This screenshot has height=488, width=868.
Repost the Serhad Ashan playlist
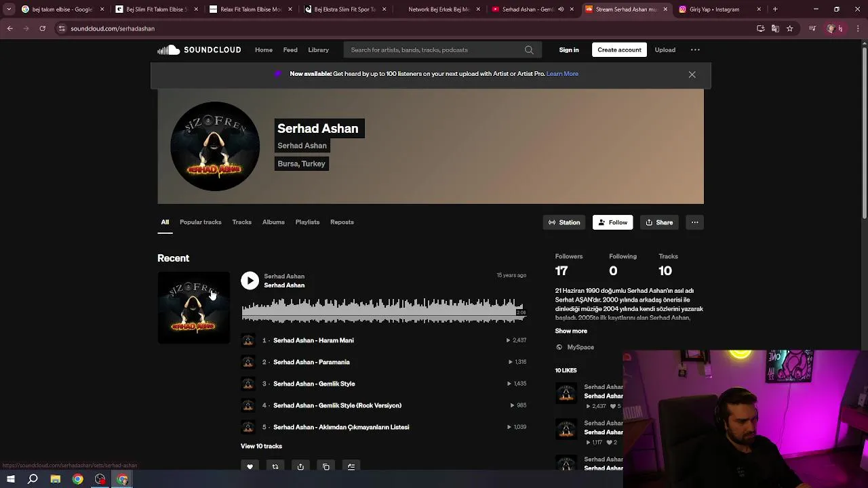click(x=275, y=466)
